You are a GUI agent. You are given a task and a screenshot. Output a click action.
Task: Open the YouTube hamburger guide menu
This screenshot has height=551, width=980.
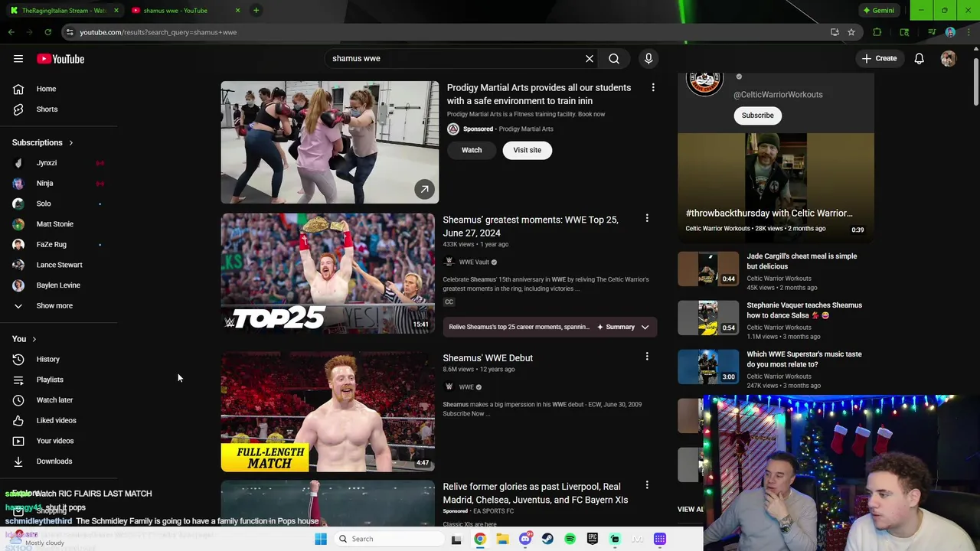18,59
